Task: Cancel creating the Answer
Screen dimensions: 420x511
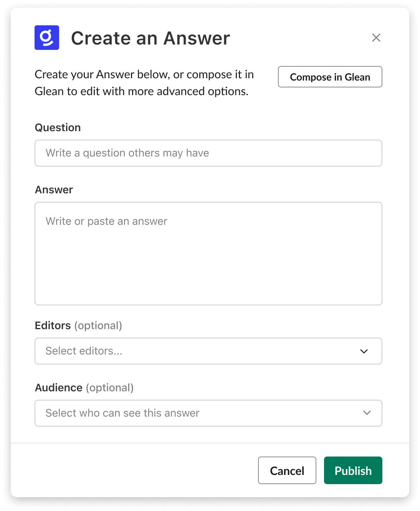Action: [x=287, y=470]
